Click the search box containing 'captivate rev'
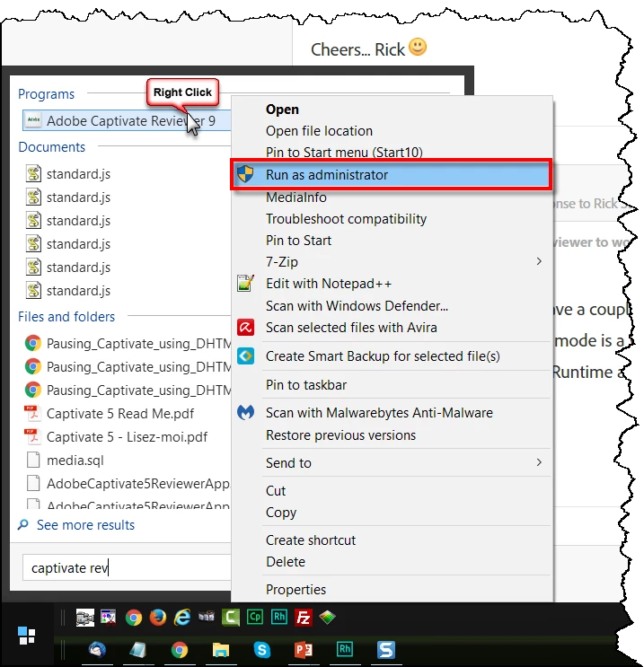The width and height of the screenshot is (644, 667). pyautogui.click(x=127, y=568)
